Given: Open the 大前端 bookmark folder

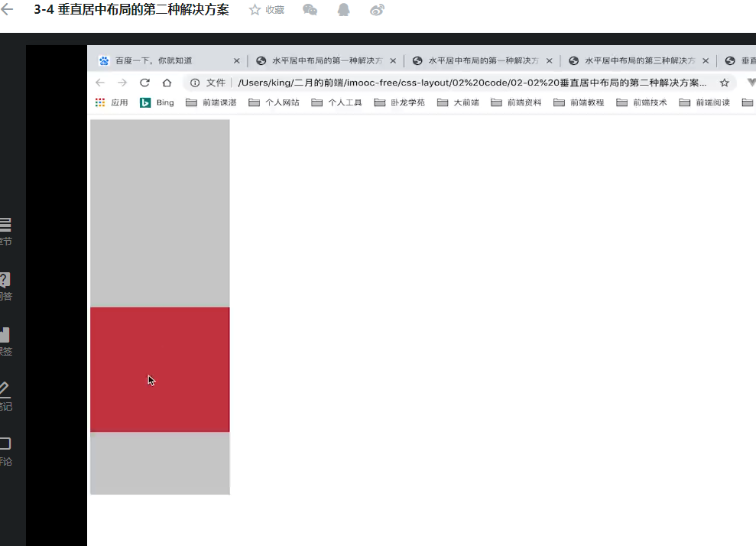Looking at the screenshot, I should 458,102.
